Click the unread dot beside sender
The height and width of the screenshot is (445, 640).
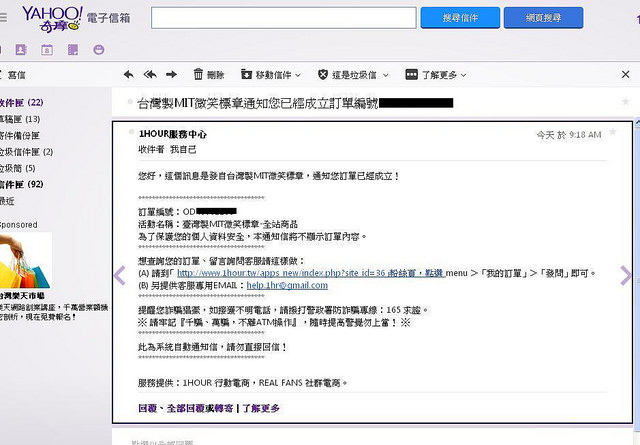pos(131,131)
